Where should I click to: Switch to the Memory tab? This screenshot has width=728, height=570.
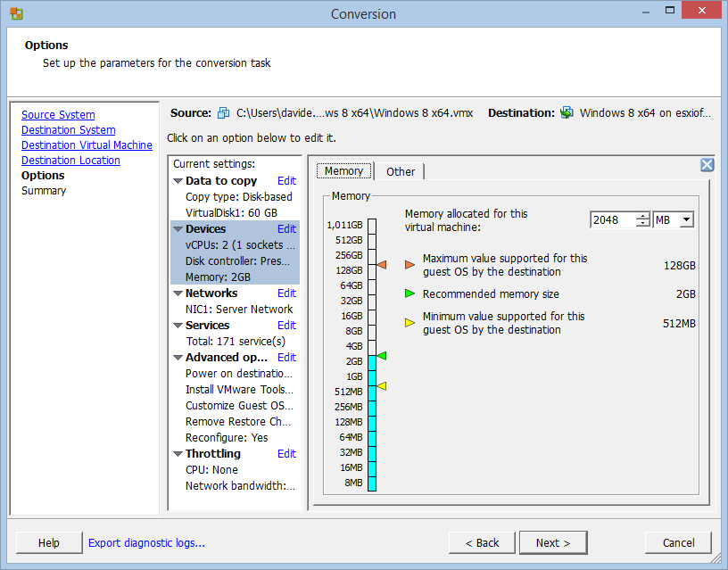pos(344,170)
